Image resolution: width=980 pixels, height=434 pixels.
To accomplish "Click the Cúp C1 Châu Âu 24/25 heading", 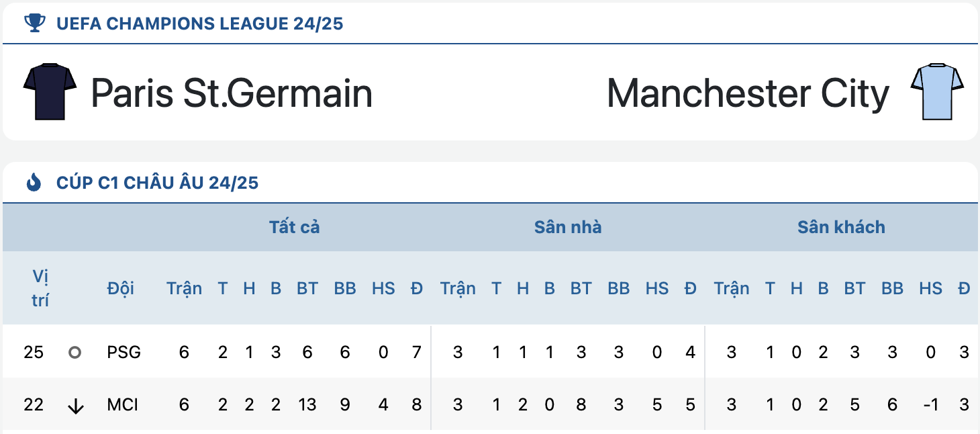I will pyautogui.click(x=158, y=183).
